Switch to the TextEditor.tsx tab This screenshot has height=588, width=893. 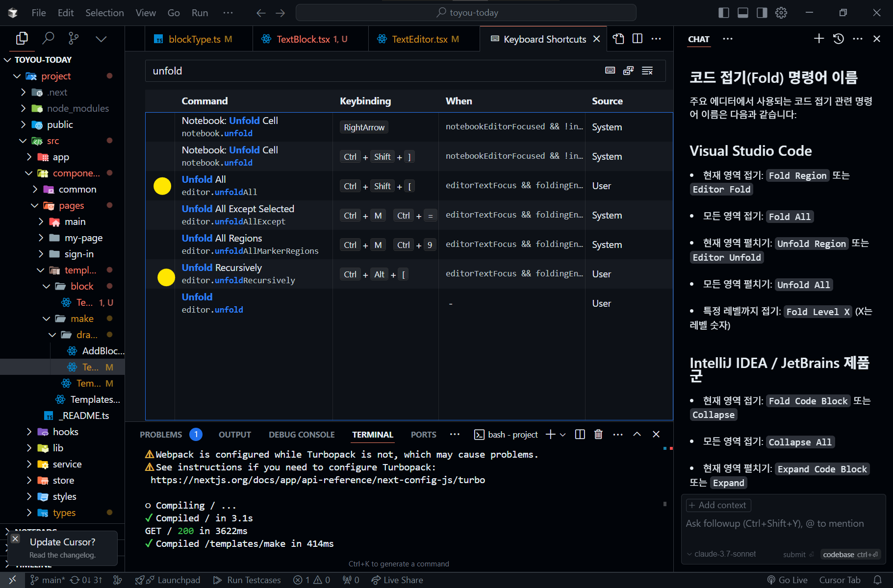click(424, 39)
